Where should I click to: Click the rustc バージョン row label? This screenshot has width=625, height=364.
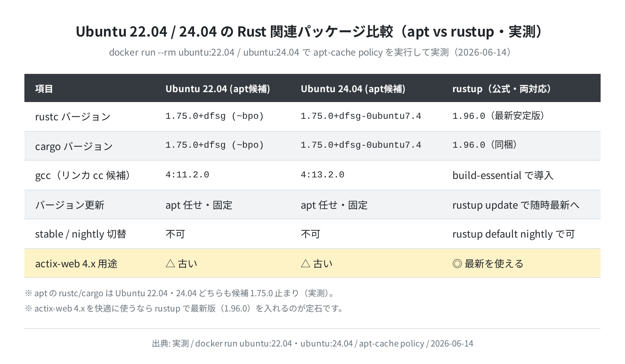pos(73,117)
